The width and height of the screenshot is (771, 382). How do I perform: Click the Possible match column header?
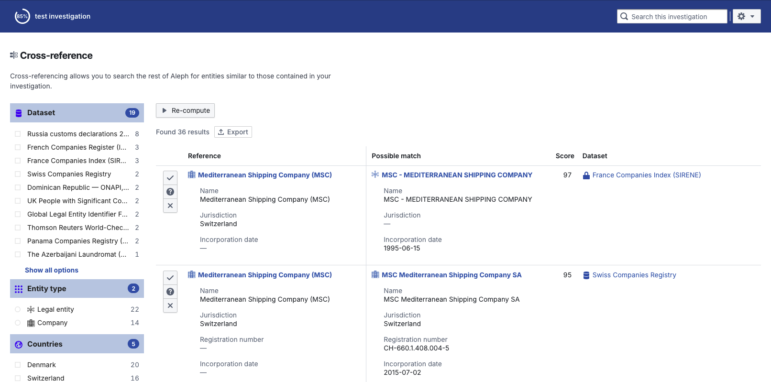[396, 156]
